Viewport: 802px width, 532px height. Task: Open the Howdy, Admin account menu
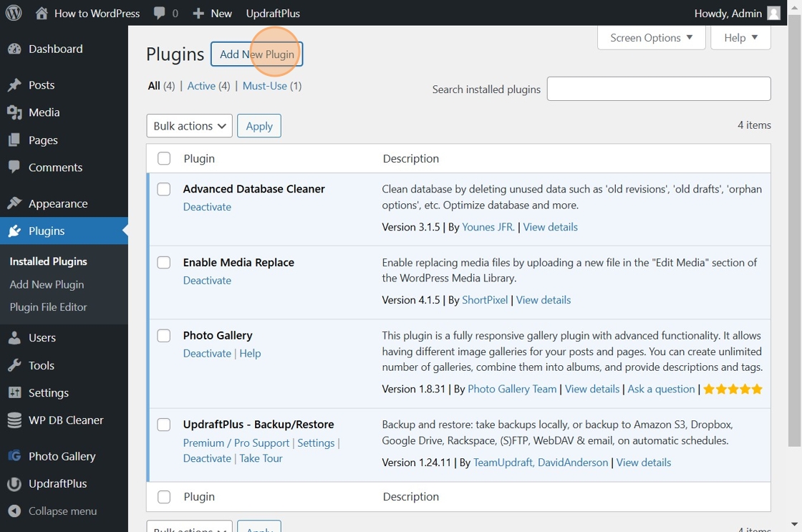click(737, 14)
